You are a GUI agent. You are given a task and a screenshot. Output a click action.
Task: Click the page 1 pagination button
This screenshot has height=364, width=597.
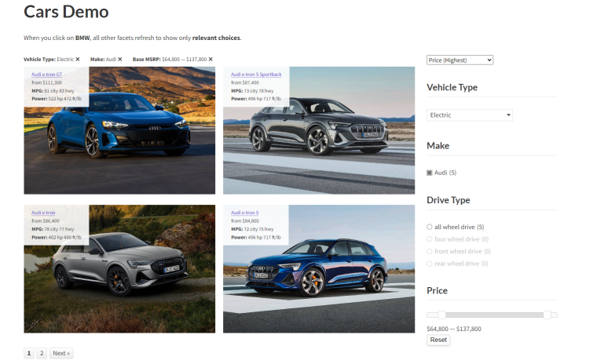pos(29,353)
